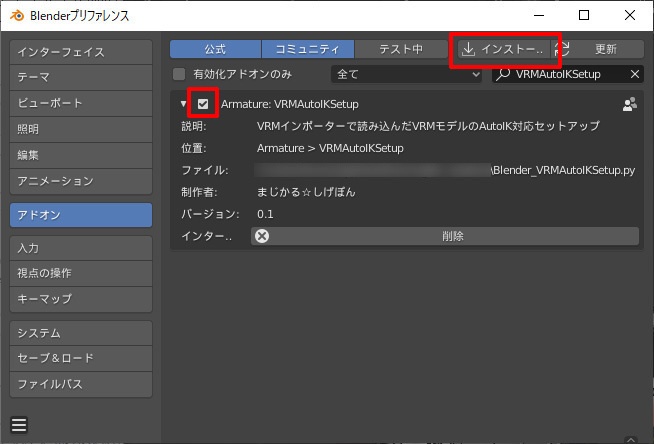Open the 照明 preferences section
This screenshot has height=444, width=654.
pos(81,129)
